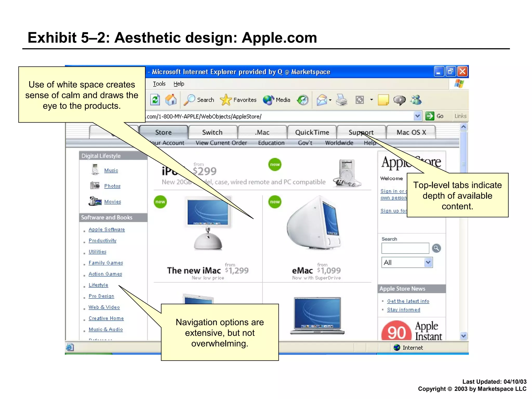Open the Music link

(x=111, y=170)
